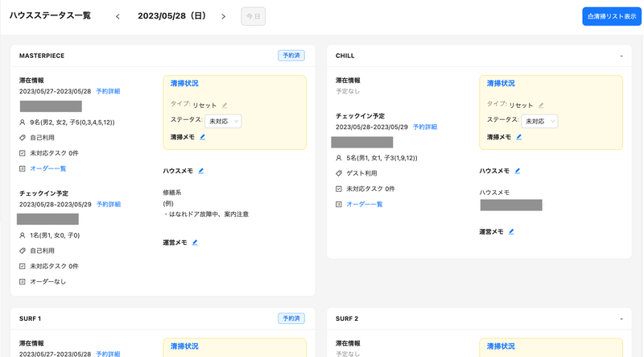The image size is (644, 357).
Task: Click CHILL 5名 person icon
Action: coord(338,158)
